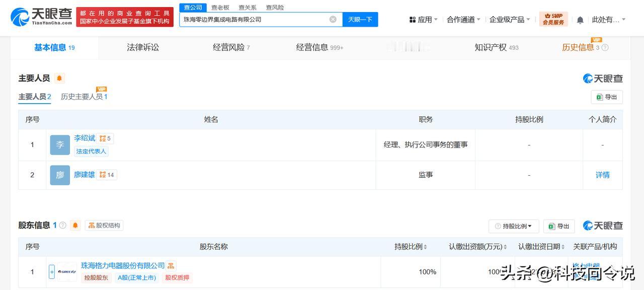Export the 股东信息 table with 导出
644x290 pixels.
click(x=559, y=226)
